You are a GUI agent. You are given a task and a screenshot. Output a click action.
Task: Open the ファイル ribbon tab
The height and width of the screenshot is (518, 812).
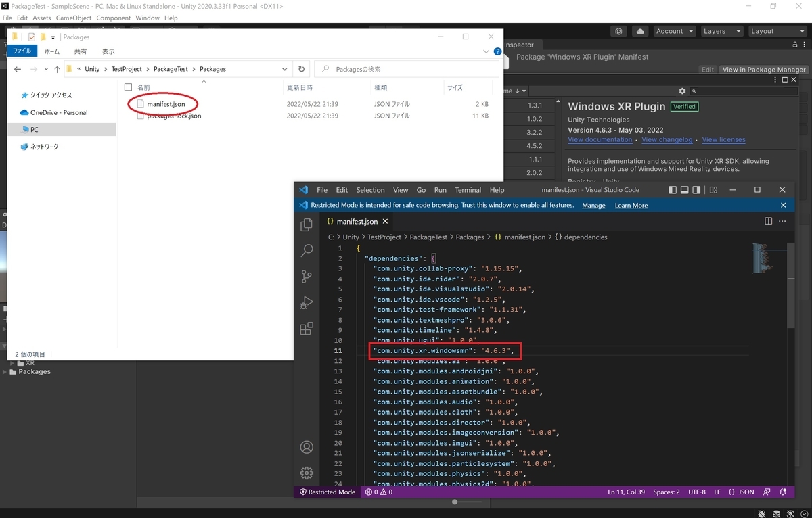pyautogui.click(x=24, y=51)
